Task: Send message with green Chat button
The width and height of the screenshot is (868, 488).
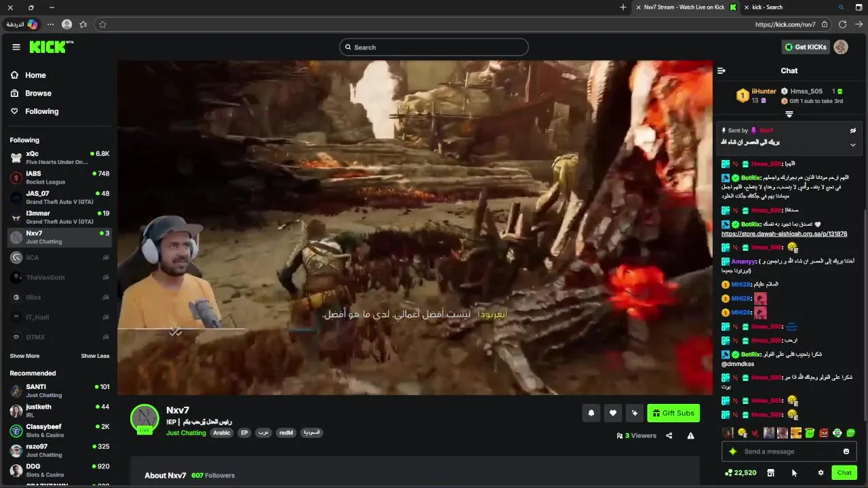Action: coord(844,472)
